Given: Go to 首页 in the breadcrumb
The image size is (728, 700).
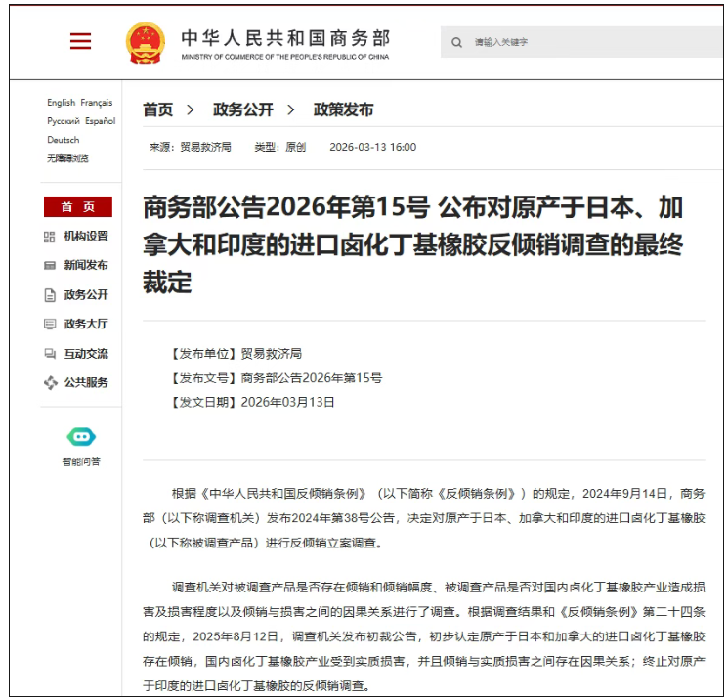Looking at the screenshot, I should point(158,109).
